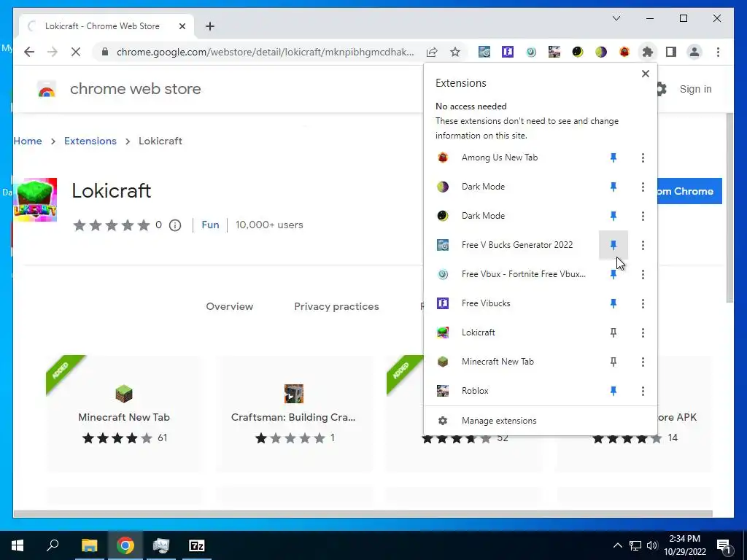
Task: Click the address bar URL
Action: point(265,52)
